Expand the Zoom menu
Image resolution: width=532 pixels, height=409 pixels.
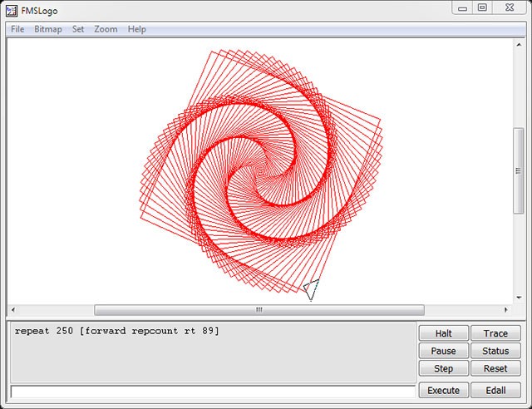coord(106,29)
